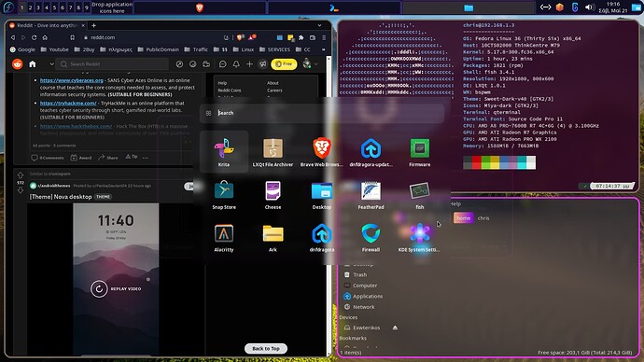The width and height of the screenshot is (644, 362).
Task: Launch Krita from the app launcher
Action: (224, 152)
